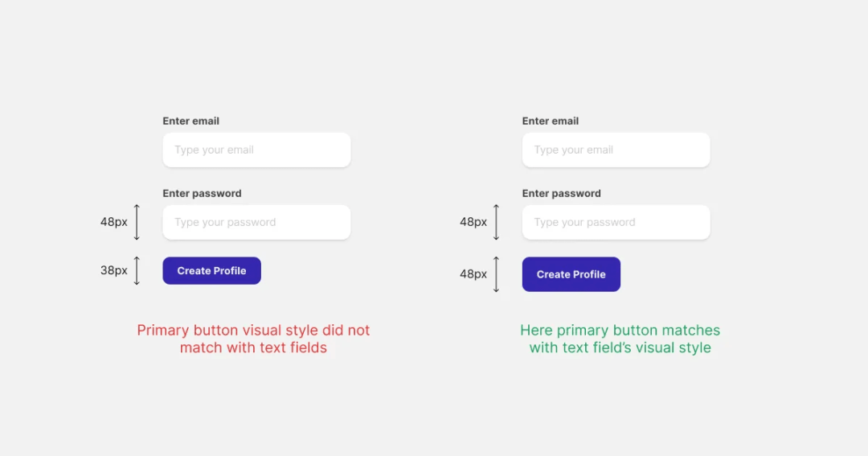Click the Enter password label in the red example
Viewport: 868px width, 456px height.
[202, 193]
